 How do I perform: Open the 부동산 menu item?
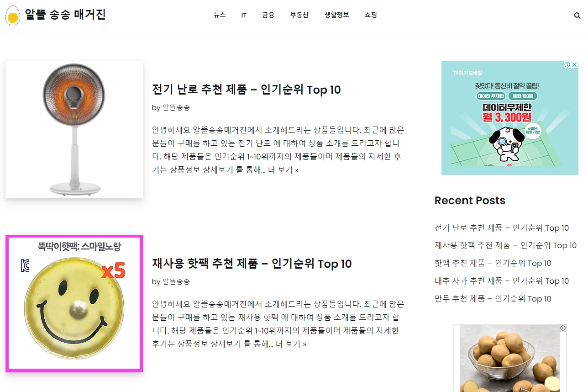click(x=299, y=15)
